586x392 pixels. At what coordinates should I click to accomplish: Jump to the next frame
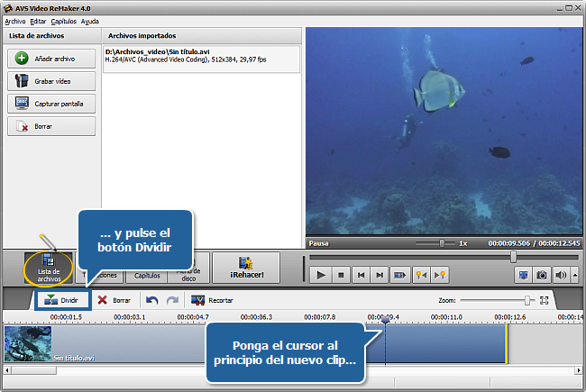coord(380,275)
